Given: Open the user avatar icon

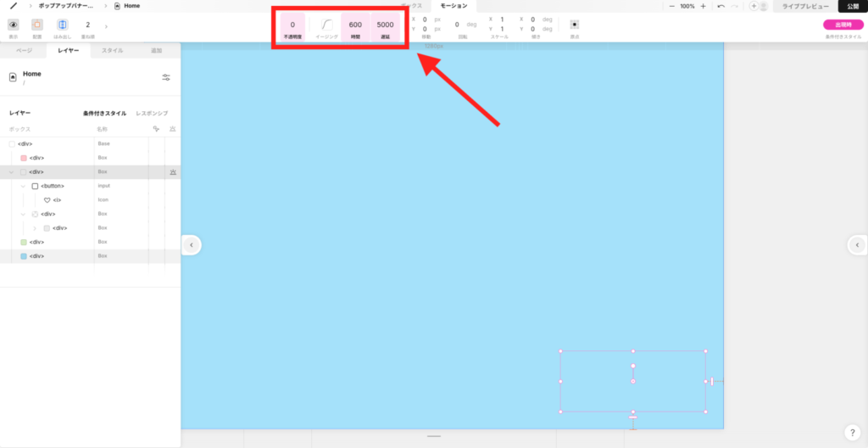Looking at the screenshot, I should 764,6.
